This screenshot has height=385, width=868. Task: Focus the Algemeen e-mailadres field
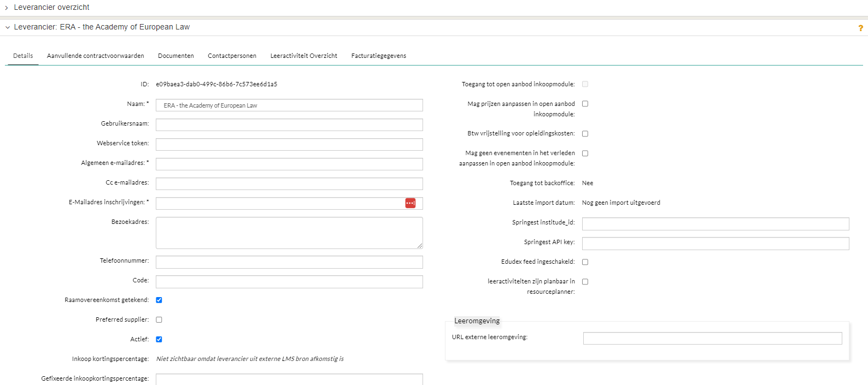coord(289,164)
